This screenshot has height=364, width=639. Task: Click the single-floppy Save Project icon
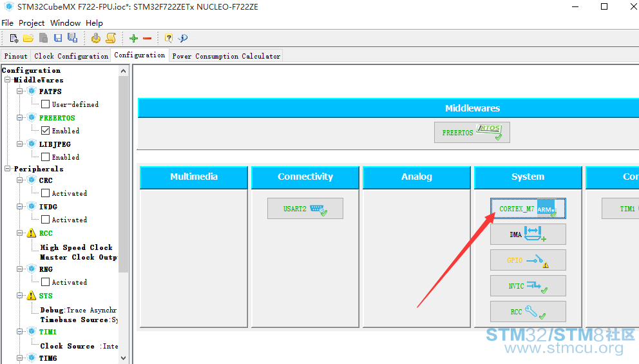(x=58, y=38)
